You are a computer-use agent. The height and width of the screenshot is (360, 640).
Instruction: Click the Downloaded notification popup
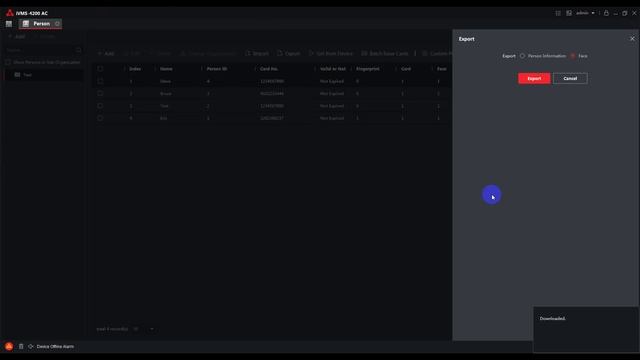coord(586,329)
